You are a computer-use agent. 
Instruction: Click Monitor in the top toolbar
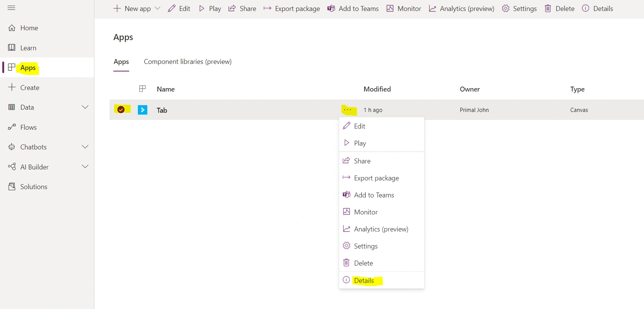(404, 9)
